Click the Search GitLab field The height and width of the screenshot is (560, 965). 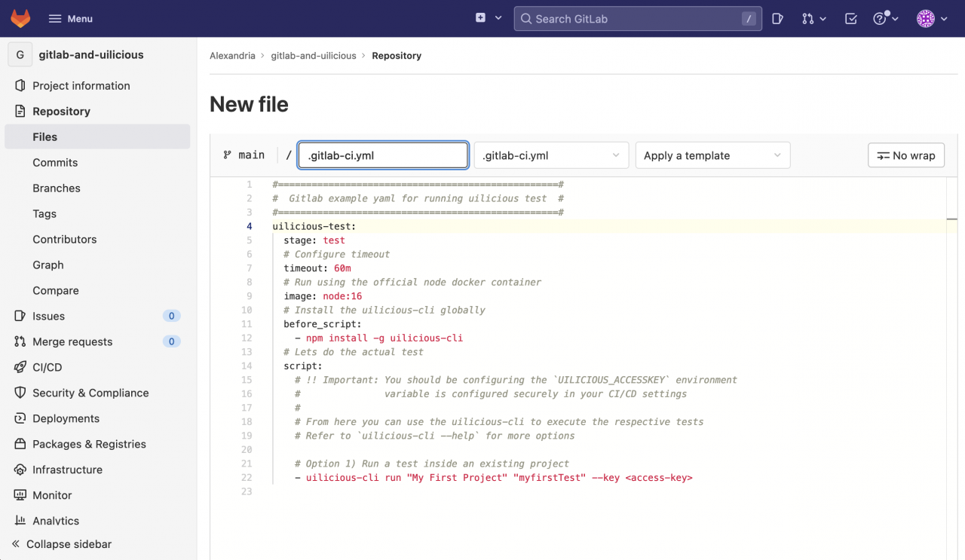(x=637, y=18)
